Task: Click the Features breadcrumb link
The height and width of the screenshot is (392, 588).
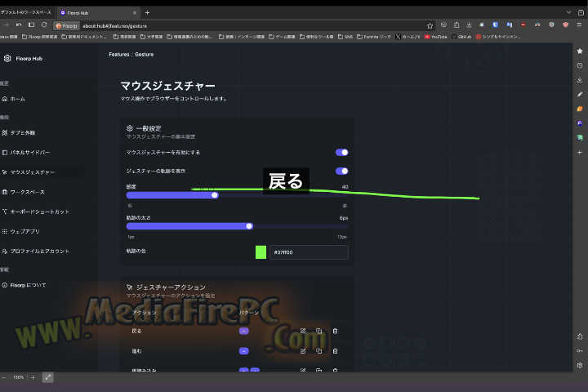Action: (x=119, y=55)
